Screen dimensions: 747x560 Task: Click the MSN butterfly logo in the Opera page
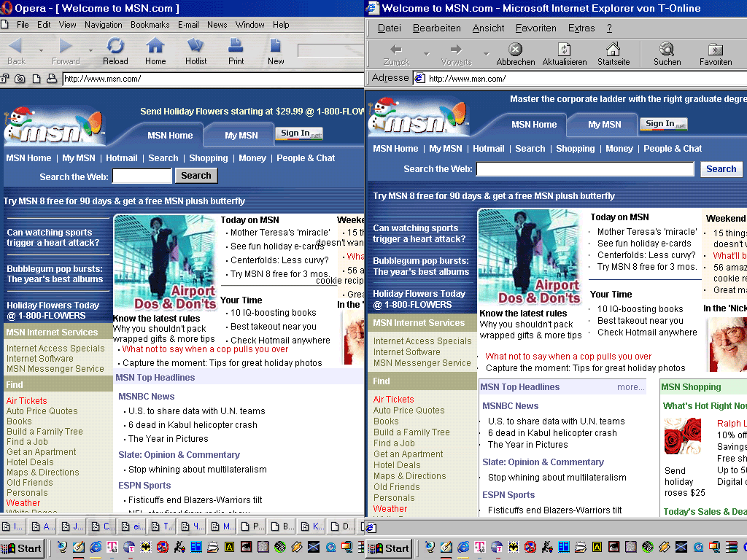[53, 126]
